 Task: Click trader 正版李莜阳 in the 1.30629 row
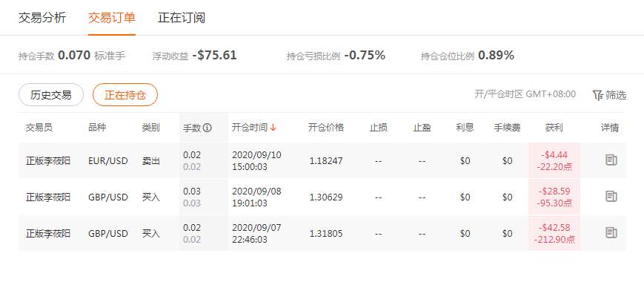coord(48,197)
